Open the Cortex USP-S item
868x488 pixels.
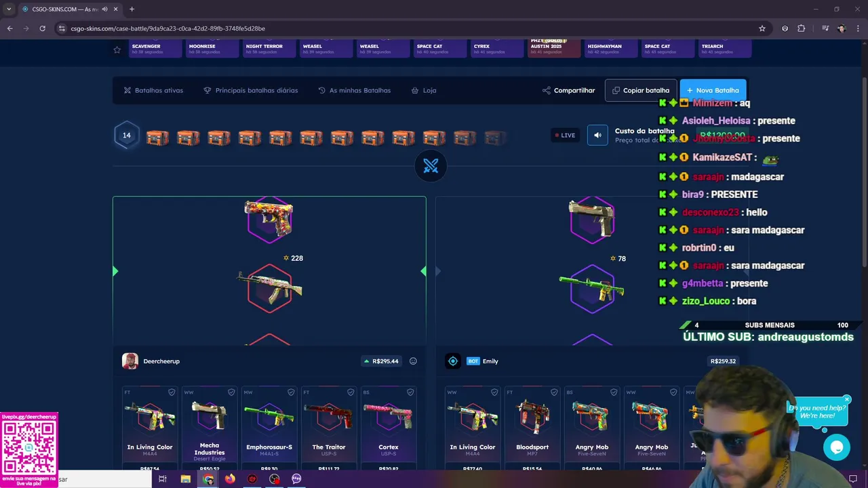(x=389, y=428)
